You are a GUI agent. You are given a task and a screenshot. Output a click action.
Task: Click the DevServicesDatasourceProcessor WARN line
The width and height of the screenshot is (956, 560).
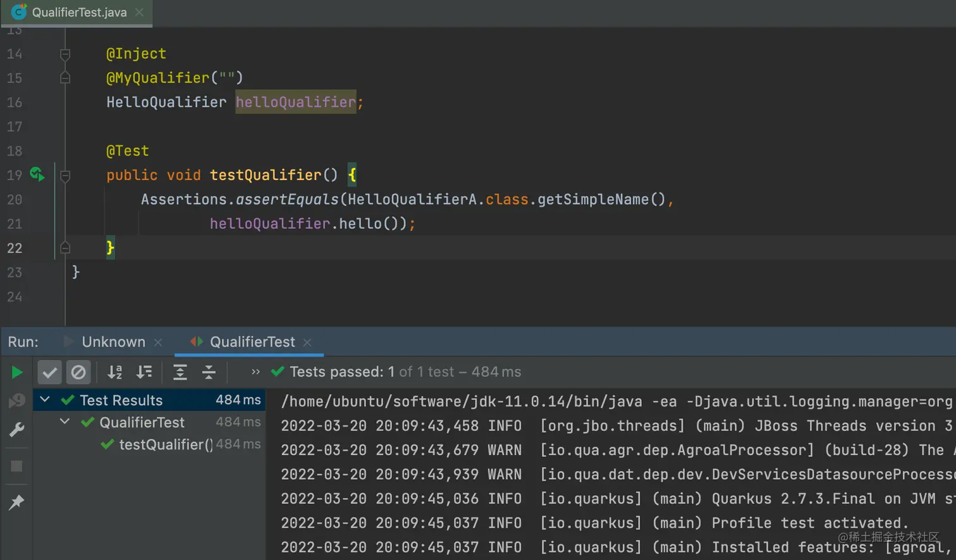(x=617, y=475)
